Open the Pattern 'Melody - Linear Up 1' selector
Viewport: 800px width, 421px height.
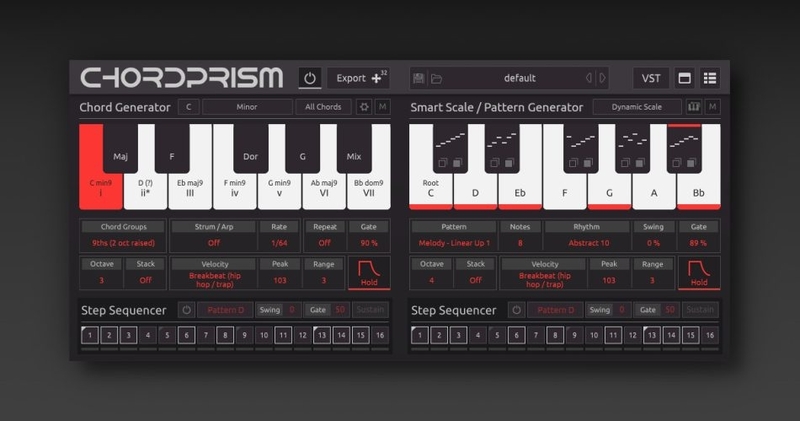(x=454, y=243)
